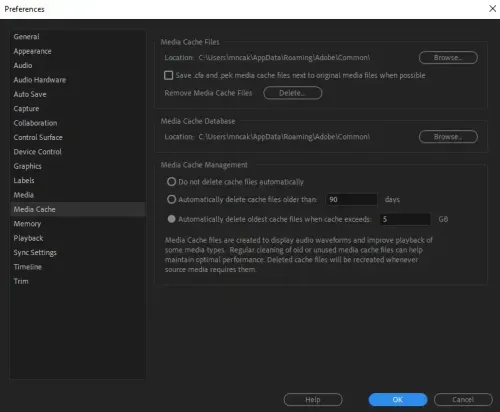This screenshot has width=500, height=412.
Task: Choose delete cache files older than days option
Action: [171, 199]
